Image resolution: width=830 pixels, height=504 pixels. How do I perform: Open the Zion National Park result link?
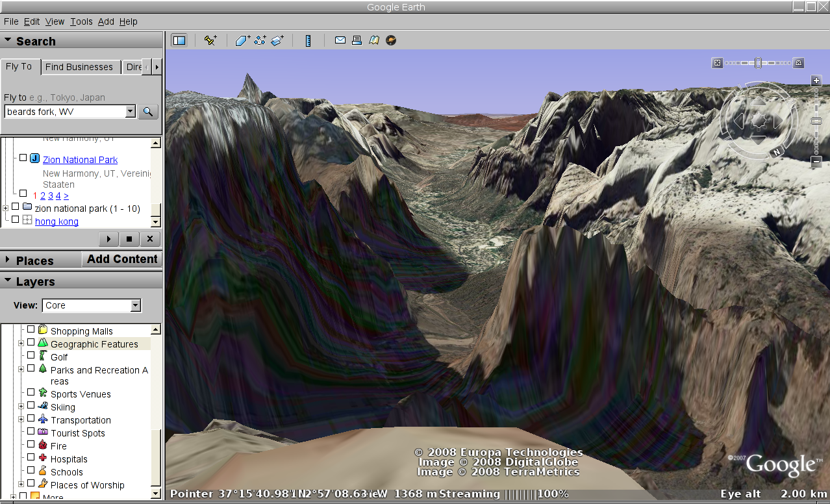[81, 160]
